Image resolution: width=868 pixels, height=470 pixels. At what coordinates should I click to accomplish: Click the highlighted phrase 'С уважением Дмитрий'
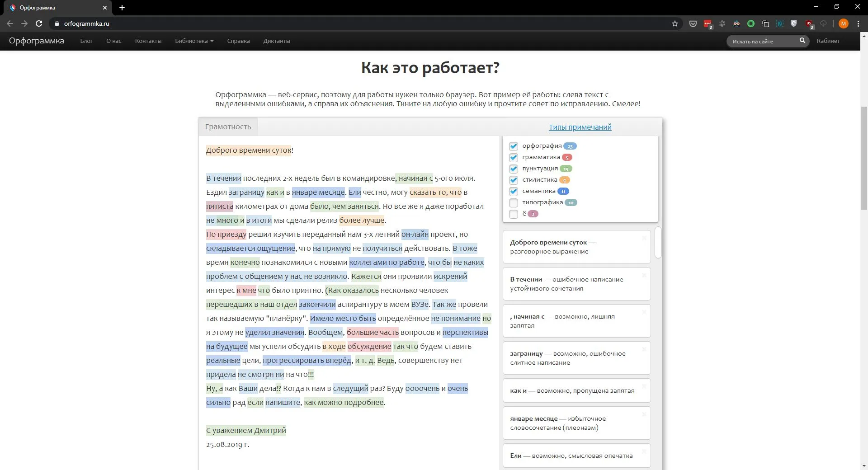(246, 430)
